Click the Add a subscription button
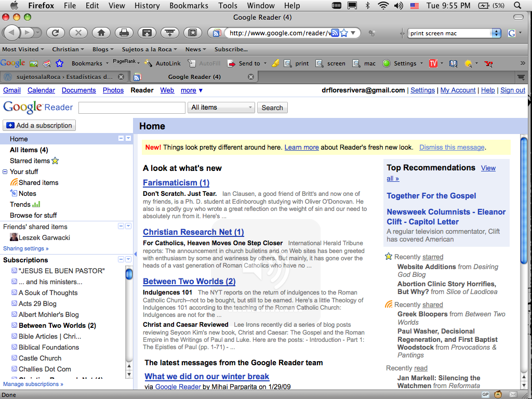The image size is (532, 399). [39, 125]
